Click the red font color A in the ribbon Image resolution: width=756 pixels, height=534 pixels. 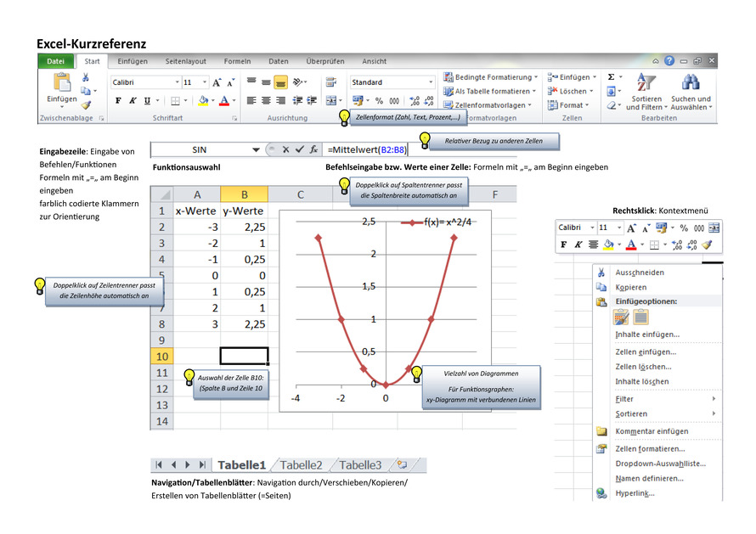[224, 100]
